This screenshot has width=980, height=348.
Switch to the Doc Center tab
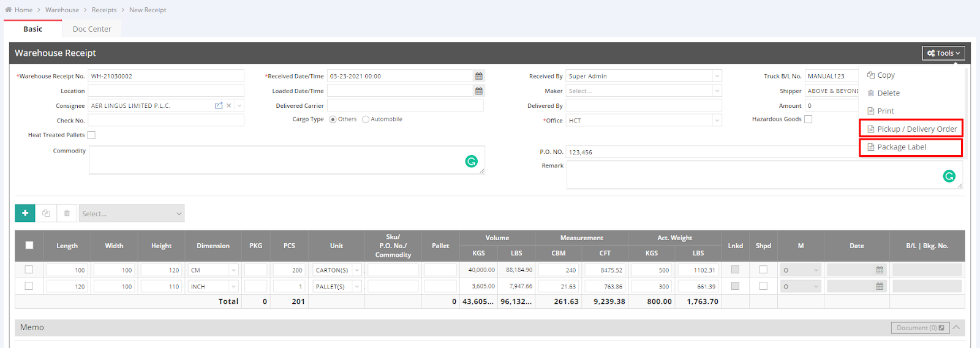point(92,29)
